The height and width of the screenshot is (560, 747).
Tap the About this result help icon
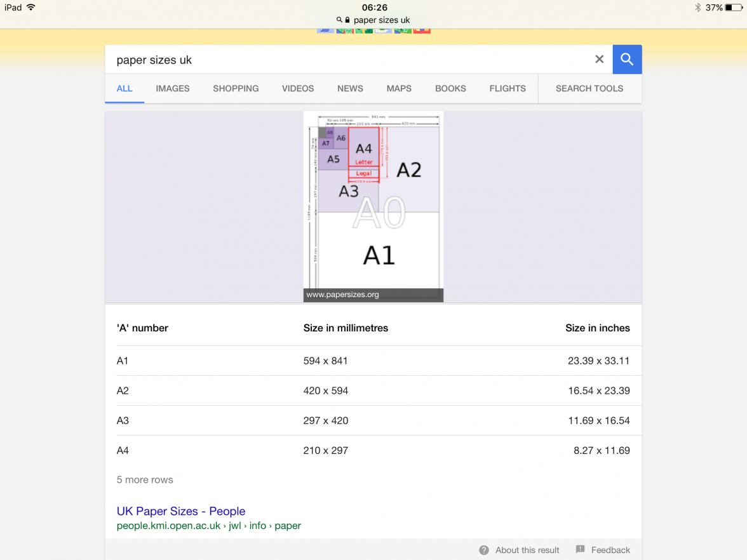point(484,550)
